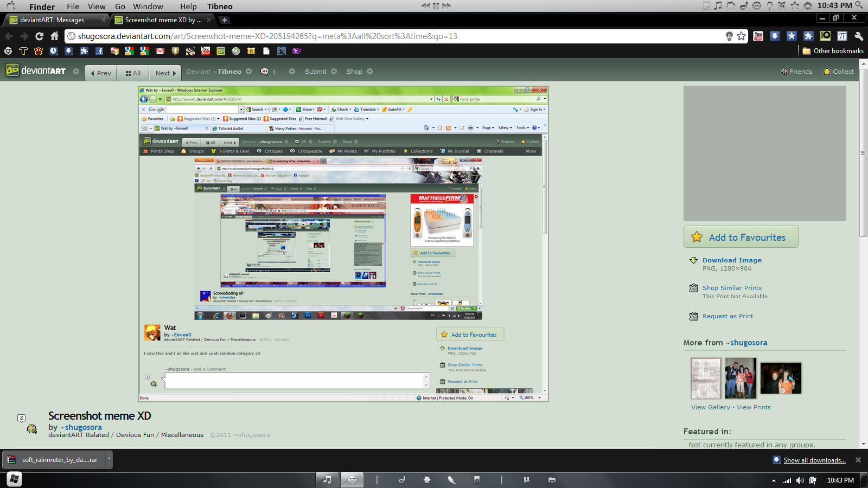Open the Xbox sphere bookmark icon

pos(236,51)
